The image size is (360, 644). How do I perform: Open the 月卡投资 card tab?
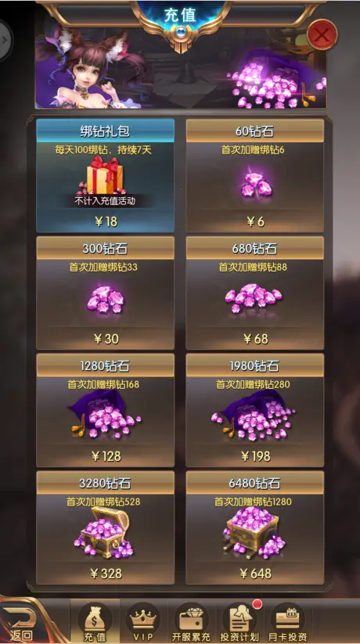point(288,621)
